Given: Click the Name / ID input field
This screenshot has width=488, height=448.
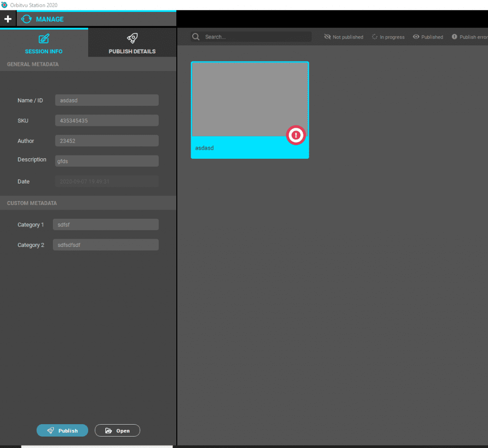Looking at the screenshot, I should click(107, 101).
